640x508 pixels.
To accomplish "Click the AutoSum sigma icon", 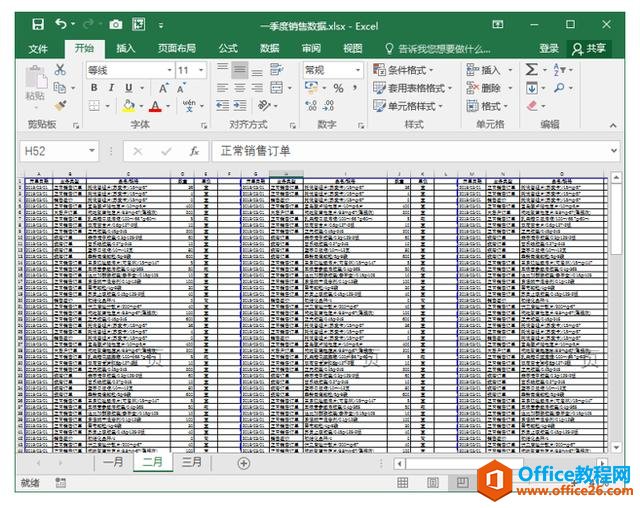I will coord(531,70).
